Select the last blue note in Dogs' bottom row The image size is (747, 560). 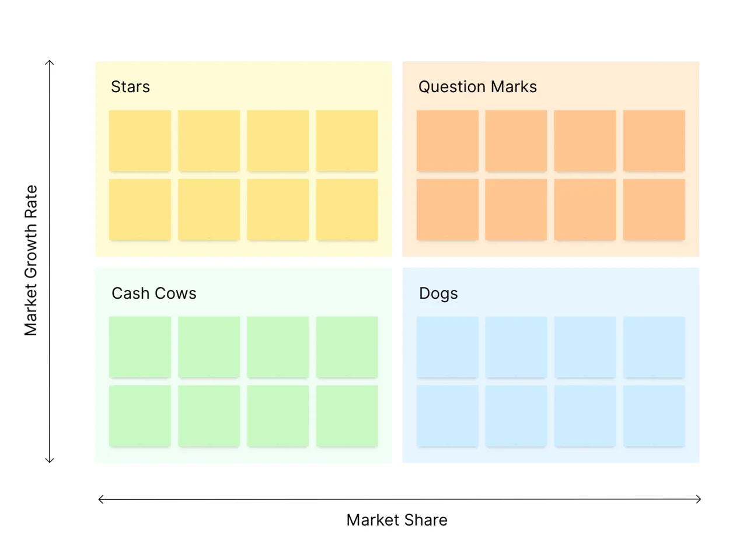click(654, 416)
